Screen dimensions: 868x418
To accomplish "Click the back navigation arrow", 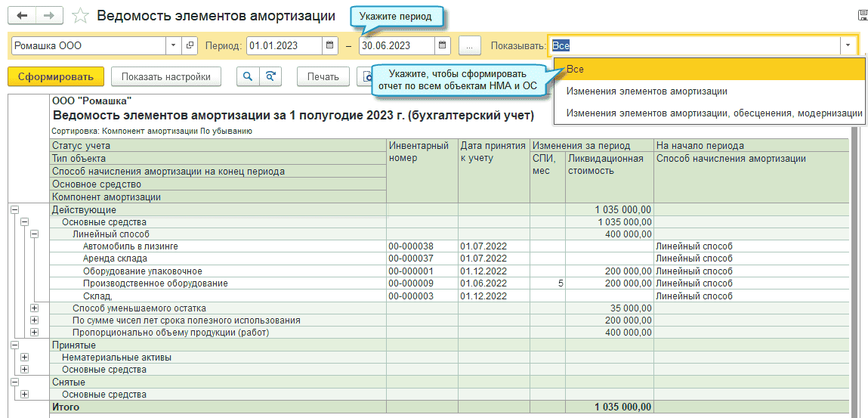I will (x=23, y=16).
